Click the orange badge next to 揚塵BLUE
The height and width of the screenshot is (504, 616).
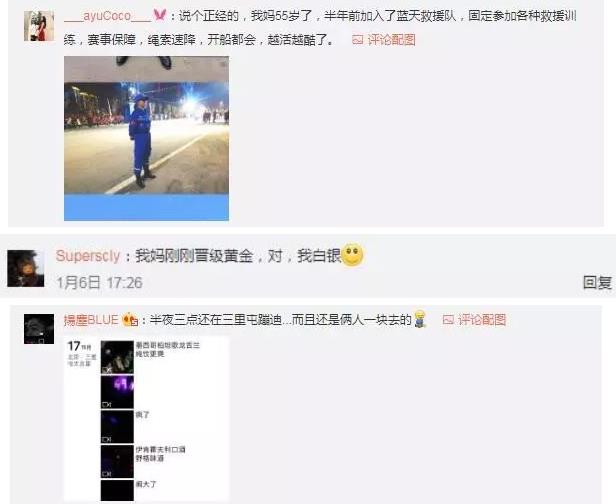[x=130, y=319]
